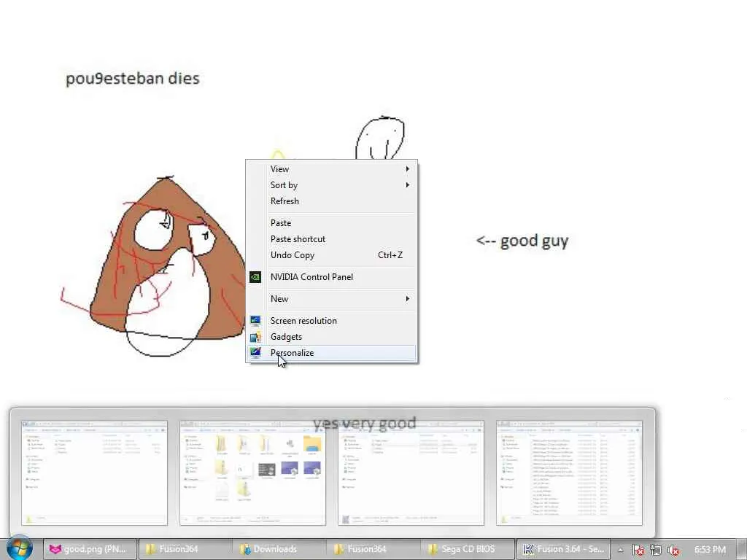Image resolution: width=747 pixels, height=560 pixels.
Task: Click the Downloads folder icon on the taskbar
Action: pos(245,549)
